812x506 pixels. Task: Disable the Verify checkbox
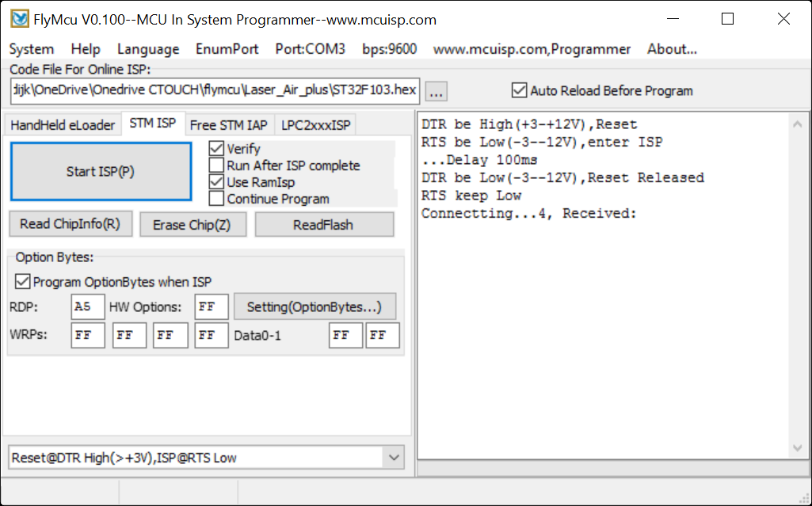tap(217, 148)
